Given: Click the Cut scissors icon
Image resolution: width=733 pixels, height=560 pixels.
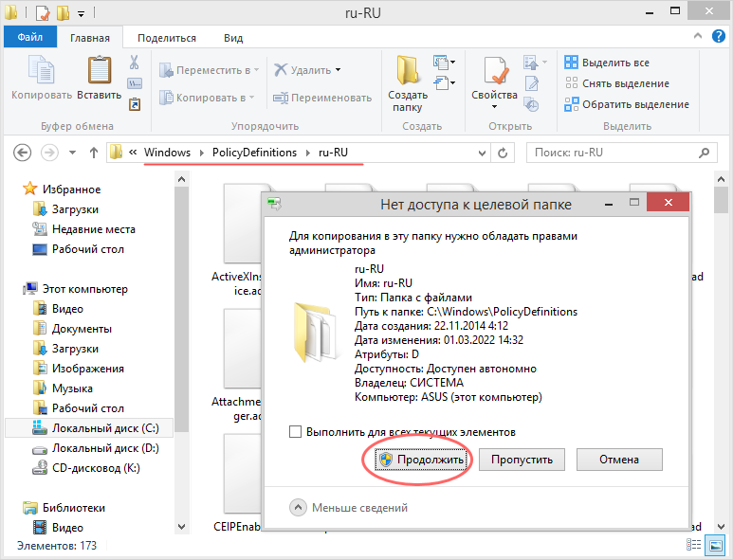Looking at the screenshot, I should pos(134,63).
